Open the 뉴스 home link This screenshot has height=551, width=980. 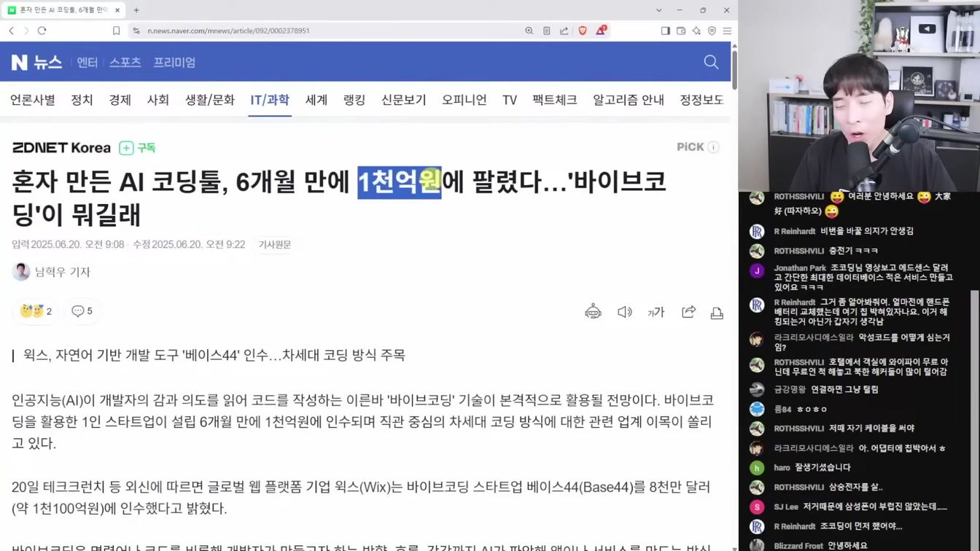(x=47, y=63)
